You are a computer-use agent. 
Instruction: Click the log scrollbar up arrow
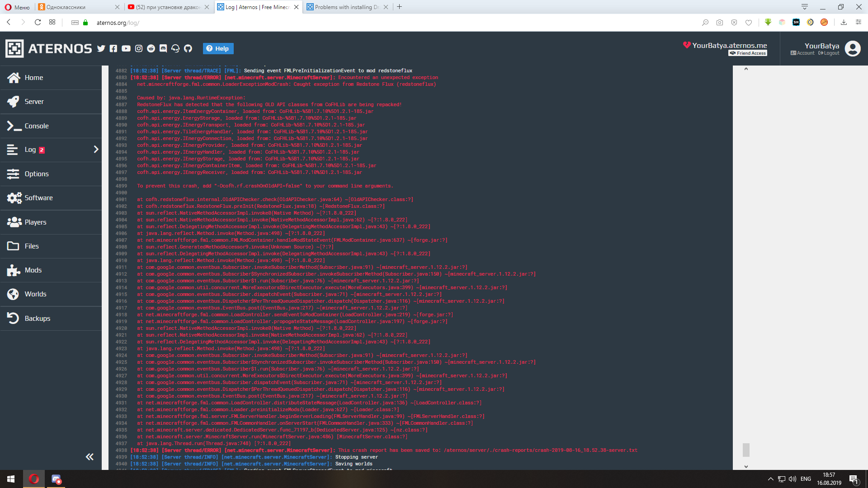click(x=746, y=69)
